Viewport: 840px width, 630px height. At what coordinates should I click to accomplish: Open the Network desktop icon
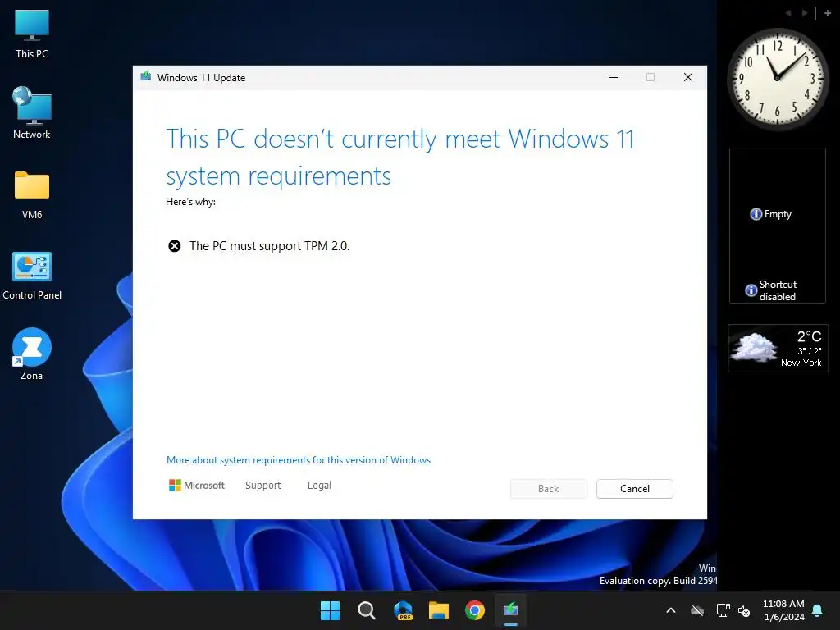click(x=32, y=113)
